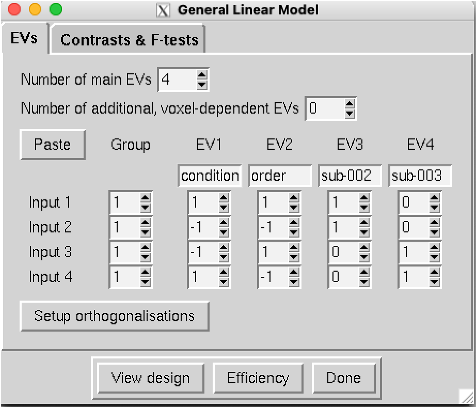476x408 pixels.
Task: Increase the number of main EVs
Action: (202, 75)
